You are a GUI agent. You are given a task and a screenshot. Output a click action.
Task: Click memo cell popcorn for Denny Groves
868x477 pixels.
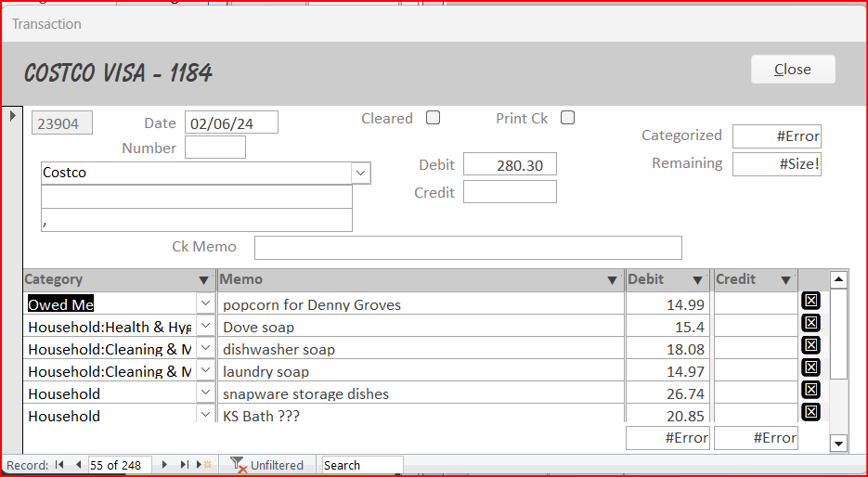pos(421,303)
